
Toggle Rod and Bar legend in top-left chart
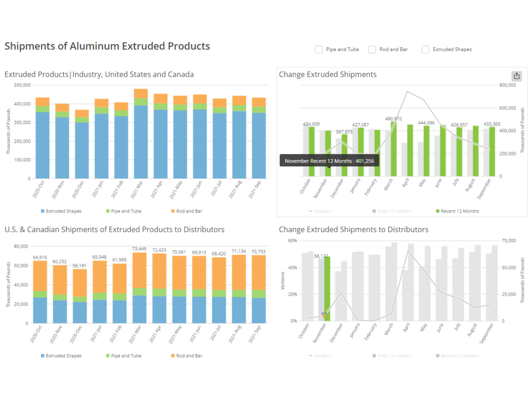(187, 211)
